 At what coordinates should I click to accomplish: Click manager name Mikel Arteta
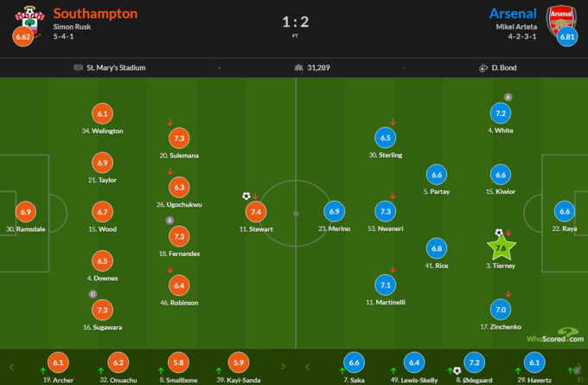tap(517, 28)
